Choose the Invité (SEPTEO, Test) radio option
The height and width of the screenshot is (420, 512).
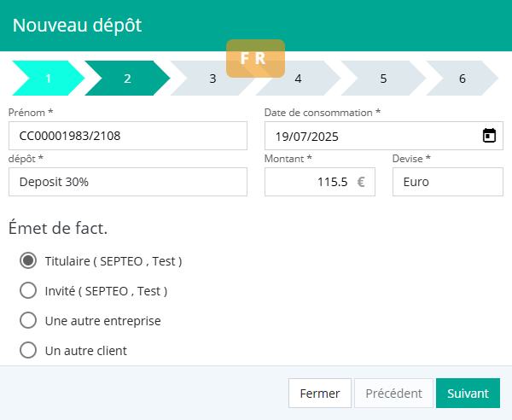tap(28, 291)
